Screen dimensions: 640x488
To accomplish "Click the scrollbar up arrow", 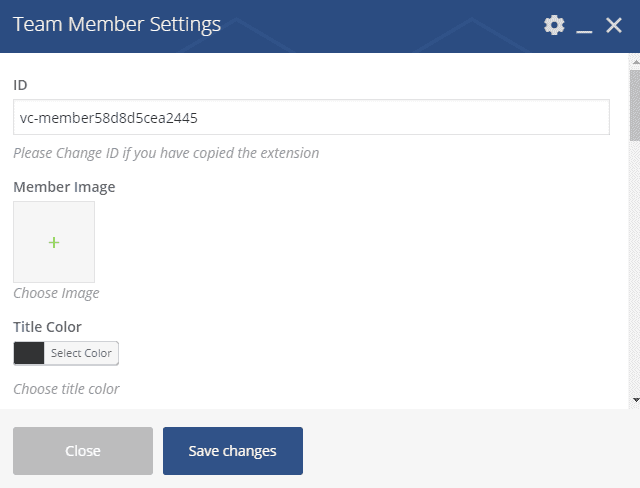I will [x=634, y=63].
